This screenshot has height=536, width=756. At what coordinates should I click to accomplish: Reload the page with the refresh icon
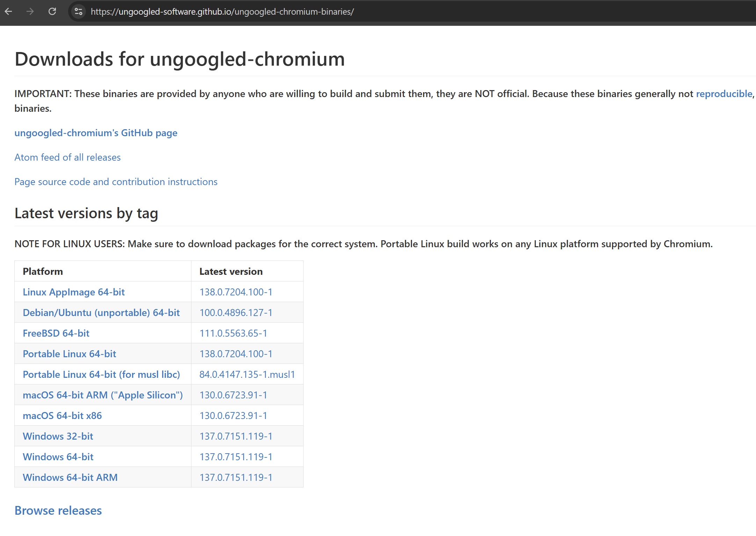(x=52, y=12)
